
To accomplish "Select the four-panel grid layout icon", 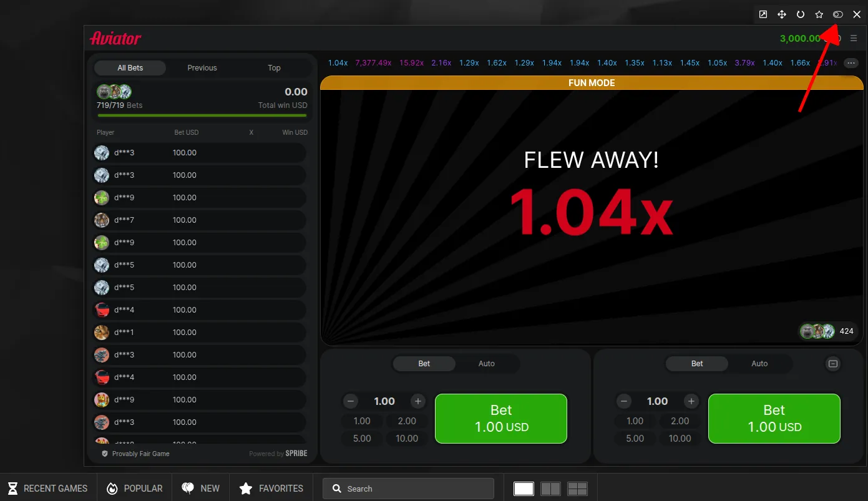I will [x=577, y=489].
